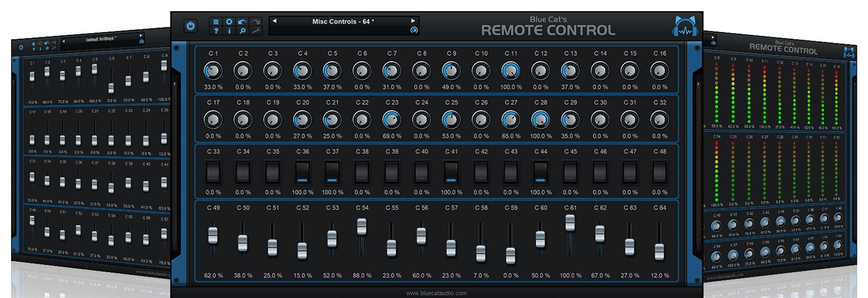Viewport: 868px width, 298px height.
Task: Select next preset arrow right of Misc Controls
Action: pyautogui.click(x=413, y=21)
